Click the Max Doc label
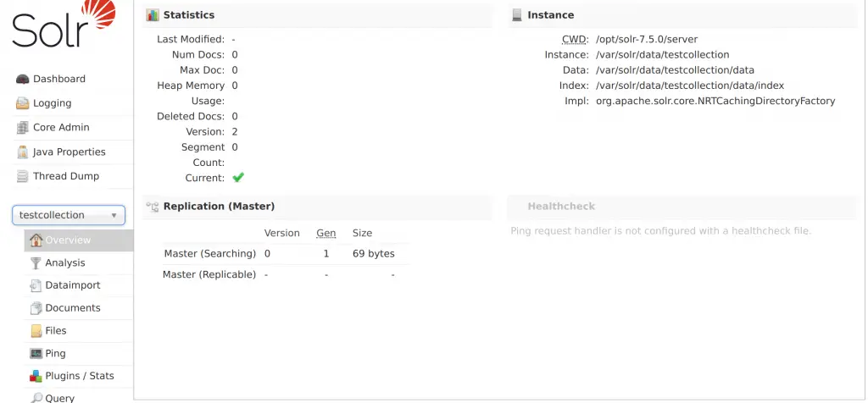This screenshot has height=403, width=868. [x=202, y=70]
